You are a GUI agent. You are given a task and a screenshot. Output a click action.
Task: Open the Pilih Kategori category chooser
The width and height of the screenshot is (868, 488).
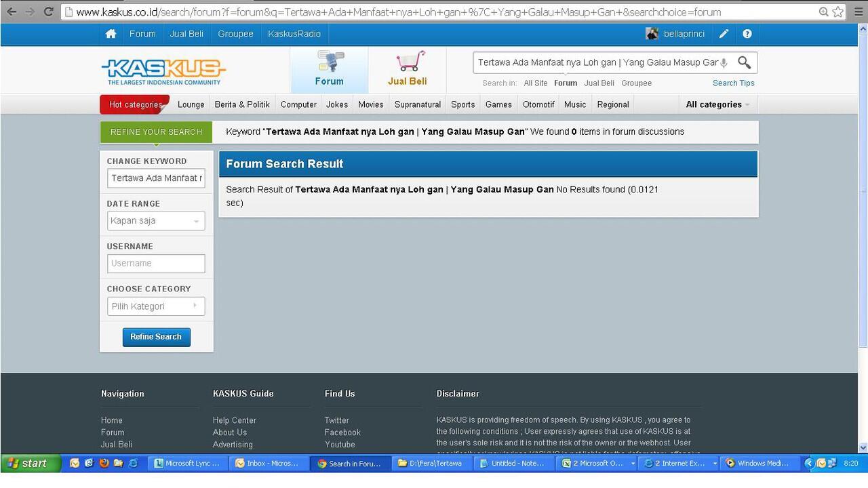coord(156,306)
